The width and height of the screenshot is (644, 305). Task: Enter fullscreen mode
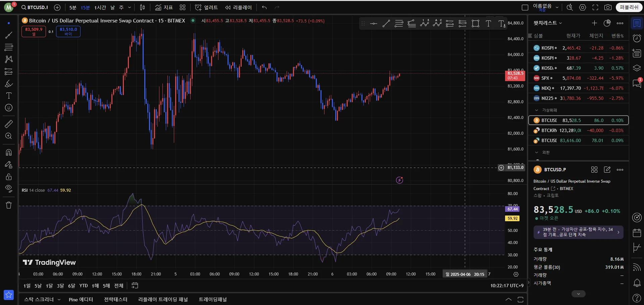coord(595,7)
